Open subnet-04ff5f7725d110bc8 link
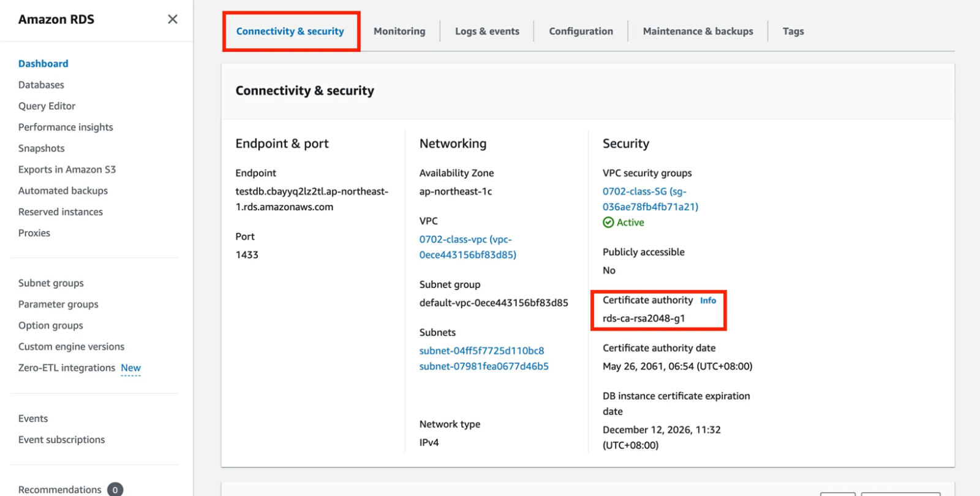980x496 pixels. pyautogui.click(x=481, y=351)
